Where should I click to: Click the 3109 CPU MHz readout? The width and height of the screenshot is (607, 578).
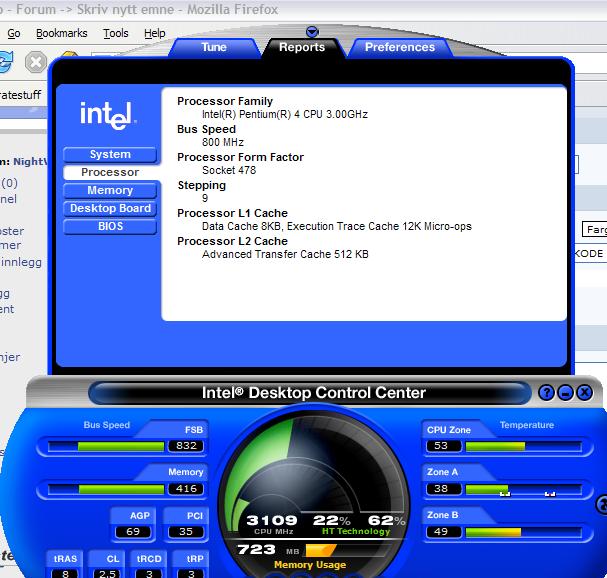click(x=272, y=520)
